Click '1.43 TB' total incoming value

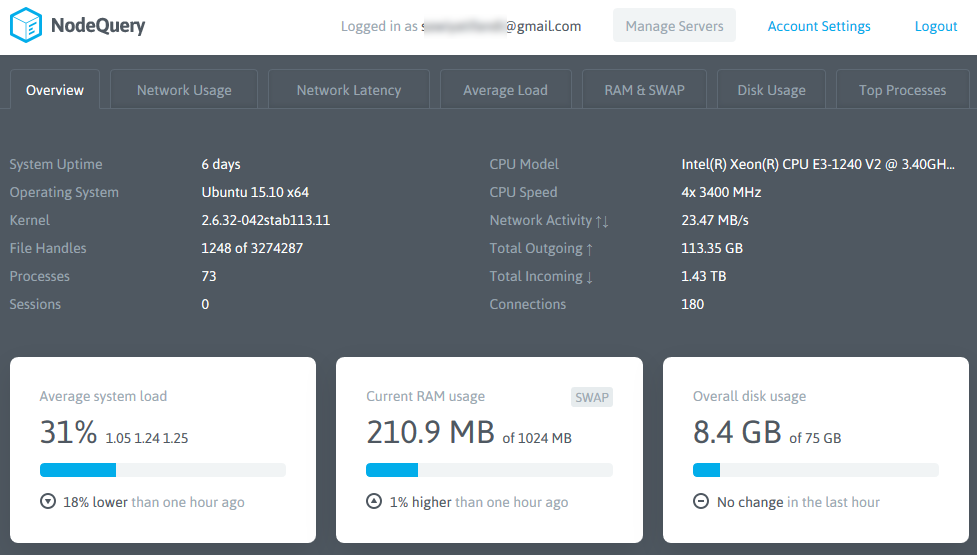[x=703, y=276]
